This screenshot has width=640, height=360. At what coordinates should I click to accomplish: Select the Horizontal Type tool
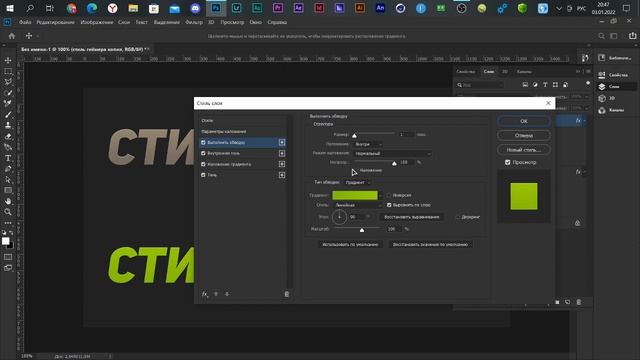[x=8, y=158]
